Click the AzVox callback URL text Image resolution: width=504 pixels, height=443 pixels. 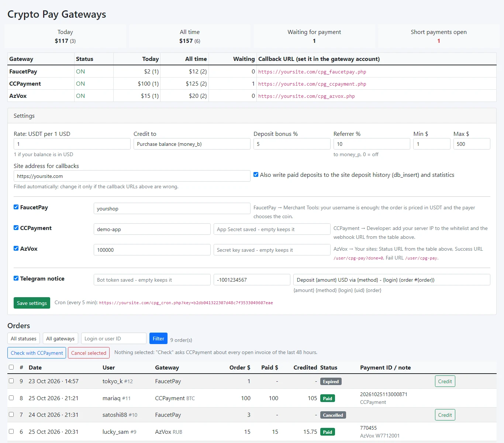(x=307, y=96)
